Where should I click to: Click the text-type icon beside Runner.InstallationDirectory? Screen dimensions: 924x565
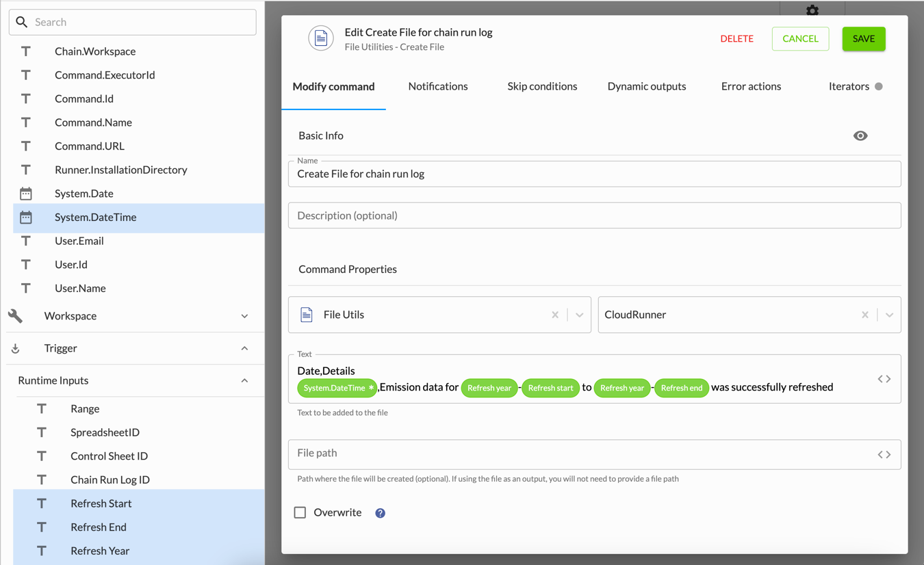pyautogui.click(x=26, y=170)
